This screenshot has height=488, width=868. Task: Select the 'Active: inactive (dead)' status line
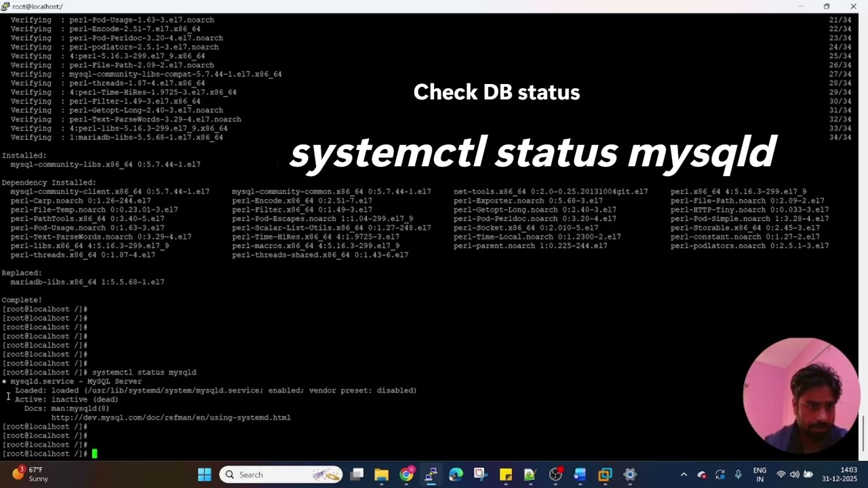[66, 399]
